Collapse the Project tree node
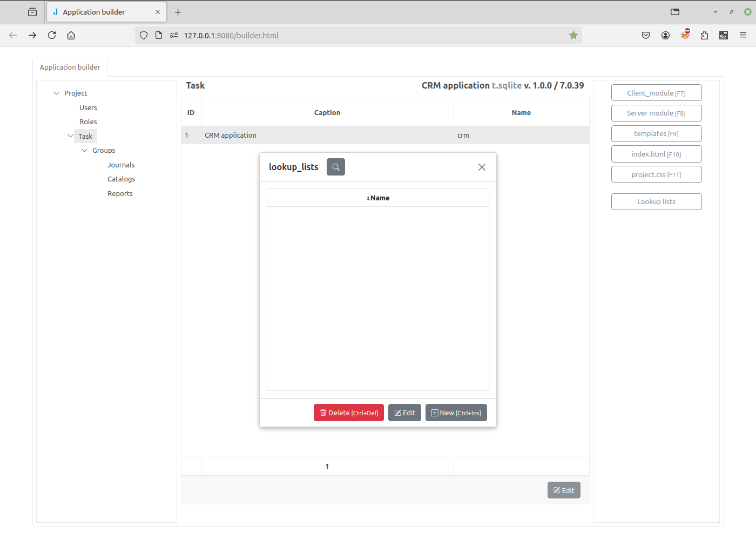 (57, 93)
